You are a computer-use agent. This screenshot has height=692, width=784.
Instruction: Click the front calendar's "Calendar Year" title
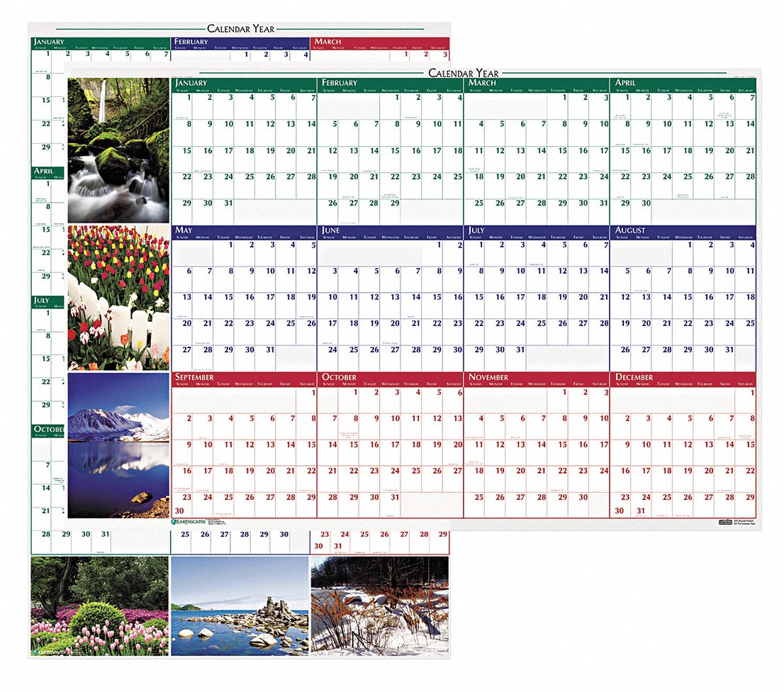point(464,74)
